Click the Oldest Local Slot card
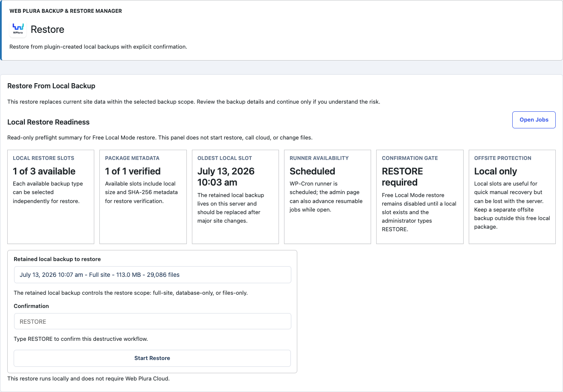 (235, 197)
